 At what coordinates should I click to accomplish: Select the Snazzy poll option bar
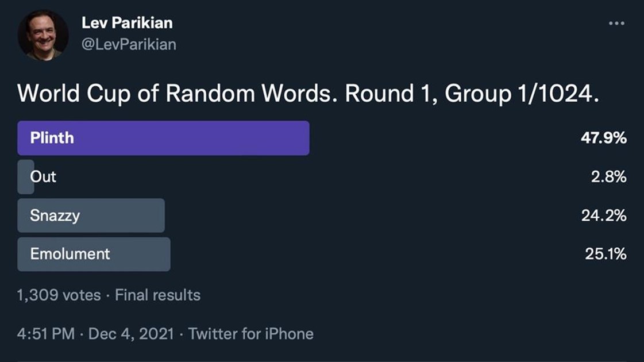91,216
